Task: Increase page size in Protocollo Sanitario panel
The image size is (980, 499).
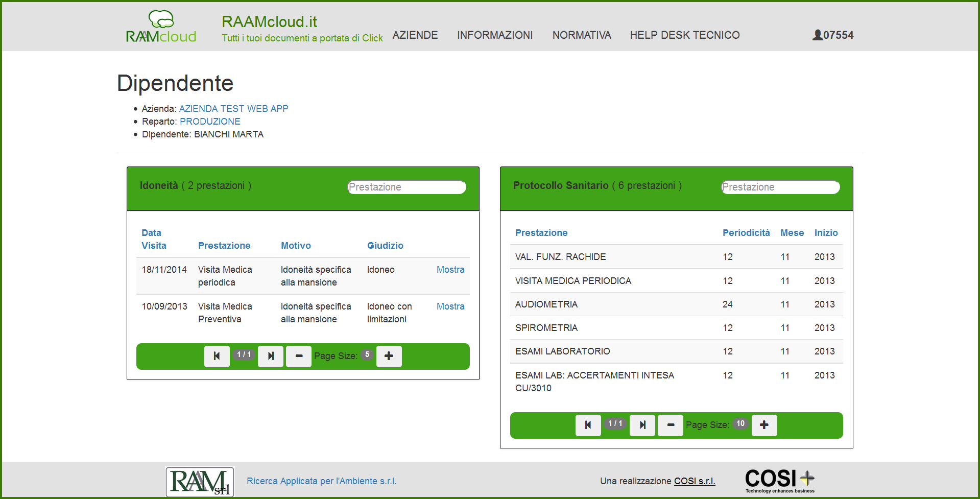Action: click(x=764, y=425)
